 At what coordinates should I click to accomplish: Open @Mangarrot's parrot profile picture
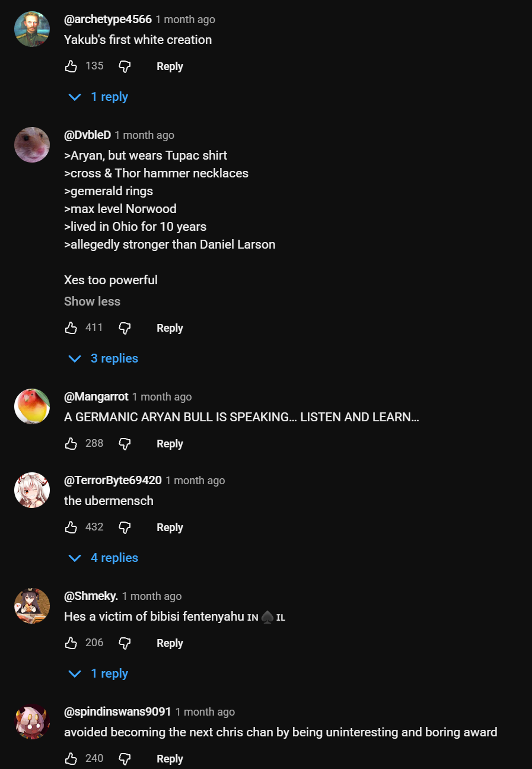[32, 406]
